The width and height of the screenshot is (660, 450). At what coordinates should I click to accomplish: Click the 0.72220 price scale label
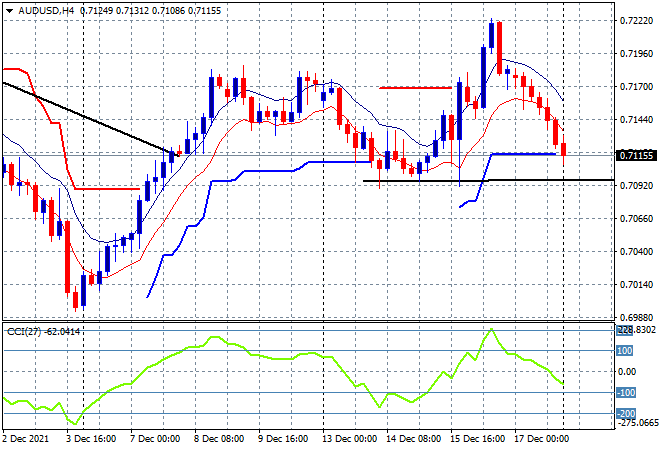pos(636,21)
